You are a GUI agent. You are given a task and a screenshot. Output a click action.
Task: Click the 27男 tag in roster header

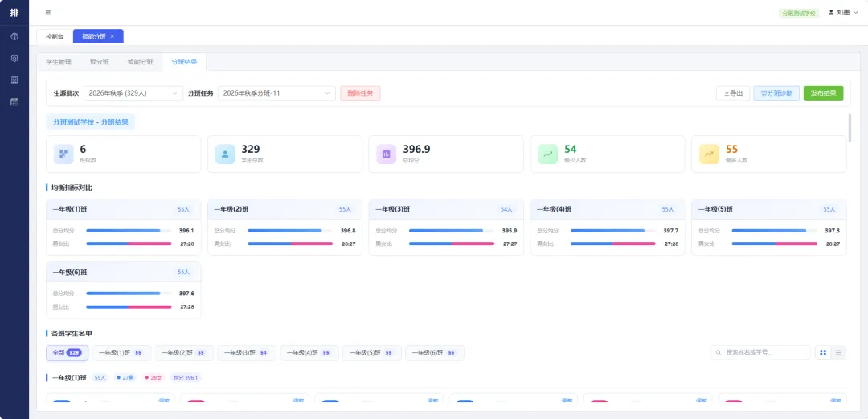[x=125, y=378]
